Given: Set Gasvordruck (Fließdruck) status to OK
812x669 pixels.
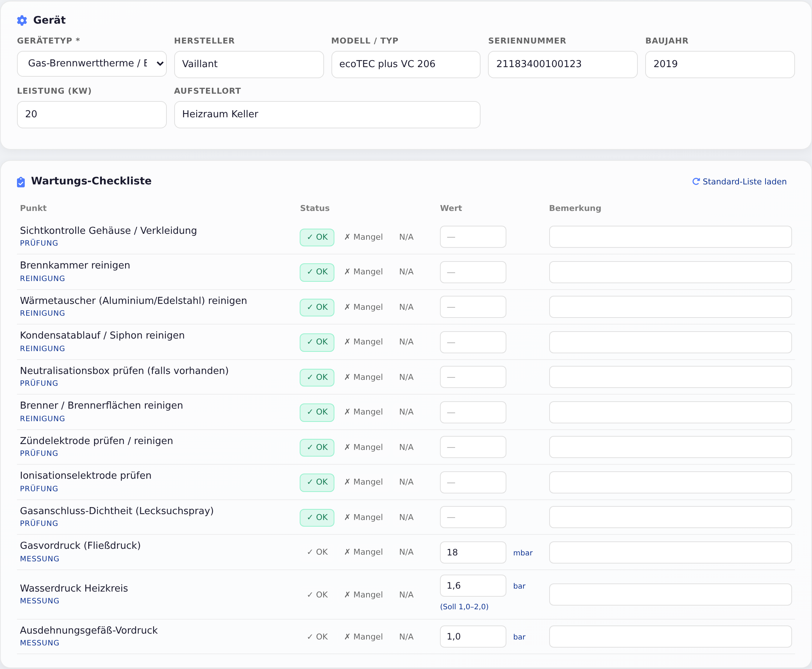Looking at the screenshot, I should (317, 552).
